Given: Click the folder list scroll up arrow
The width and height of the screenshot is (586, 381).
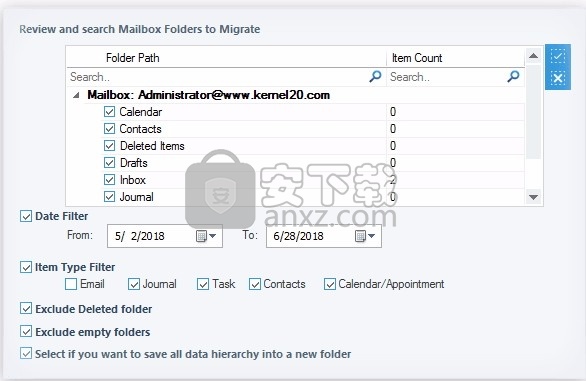Looking at the screenshot, I should 534,56.
